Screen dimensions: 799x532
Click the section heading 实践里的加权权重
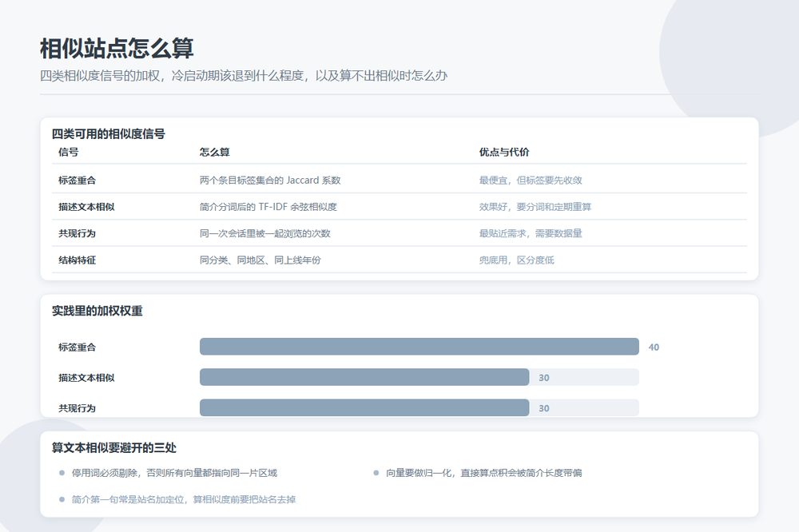(97, 311)
